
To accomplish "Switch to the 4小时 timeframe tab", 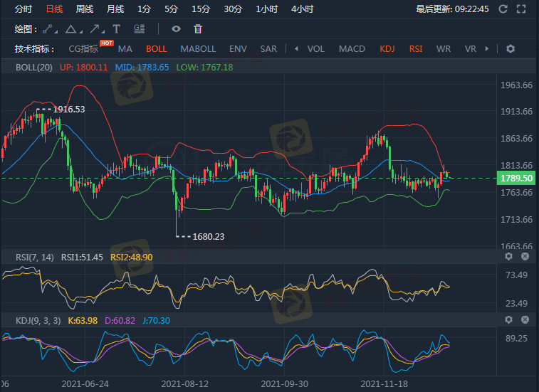I will coord(303,9).
